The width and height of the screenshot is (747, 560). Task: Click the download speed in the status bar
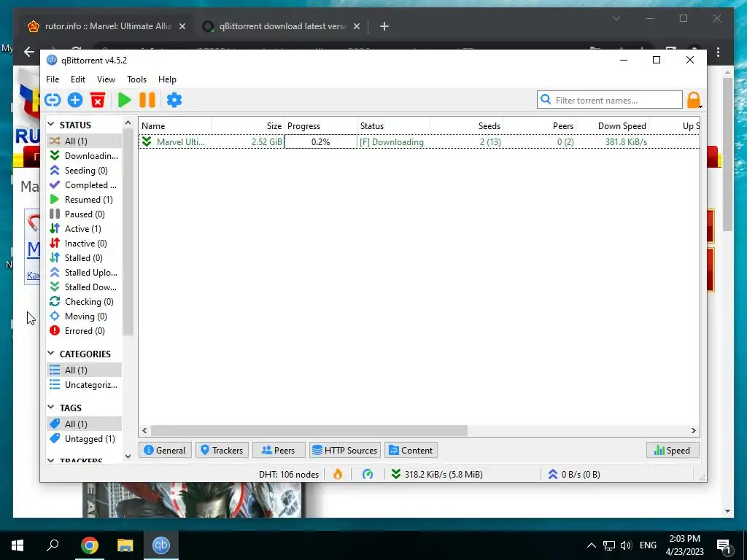437,474
